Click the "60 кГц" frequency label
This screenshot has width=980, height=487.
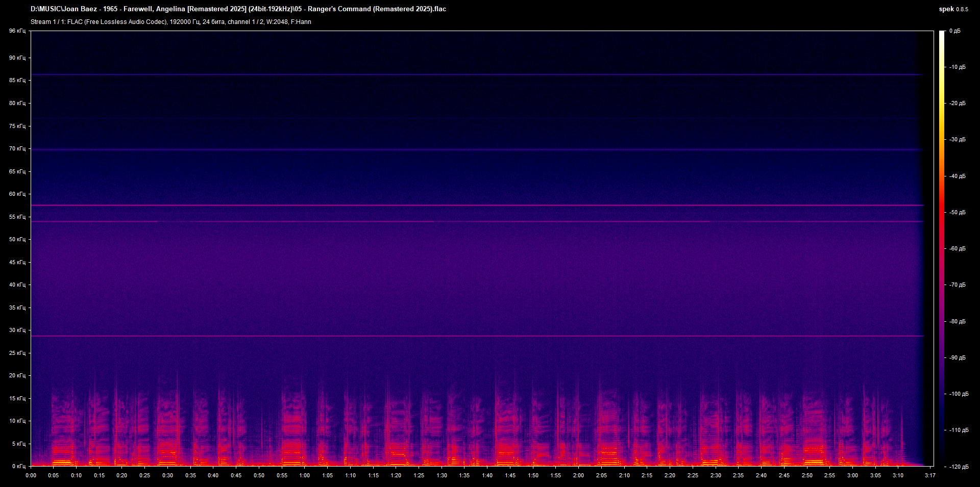[x=17, y=194]
